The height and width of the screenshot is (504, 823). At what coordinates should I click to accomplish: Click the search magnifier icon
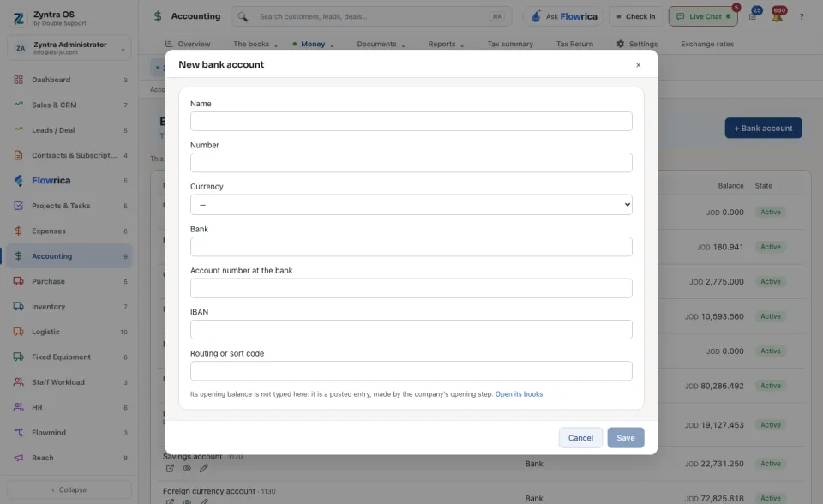pos(243,17)
